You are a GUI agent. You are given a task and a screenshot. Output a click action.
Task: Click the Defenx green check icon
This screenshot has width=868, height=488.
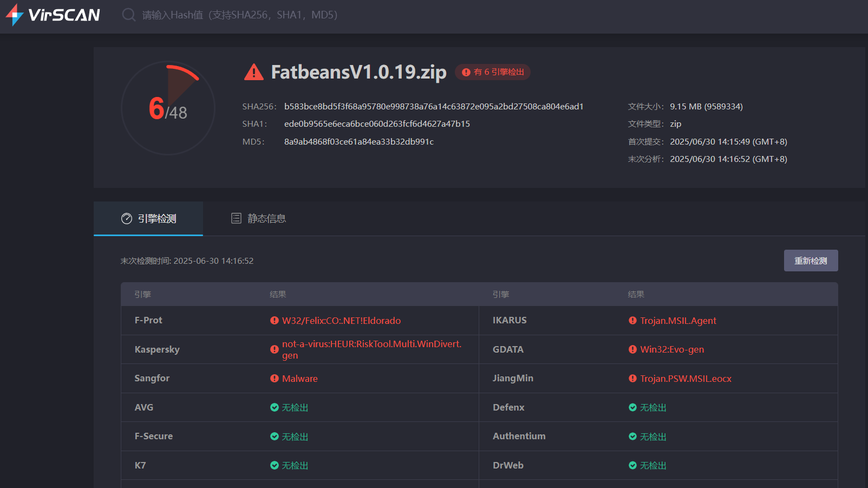[632, 407]
